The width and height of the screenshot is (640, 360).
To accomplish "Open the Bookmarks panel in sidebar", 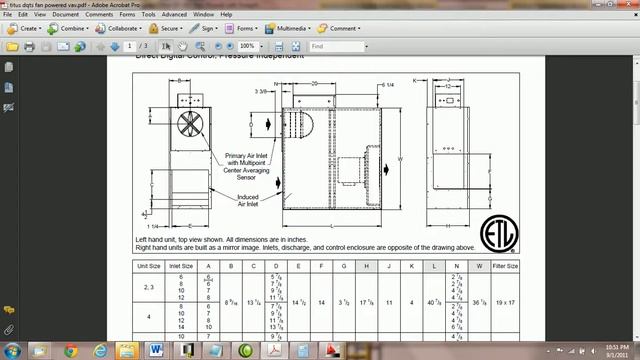I will (x=9, y=87).
